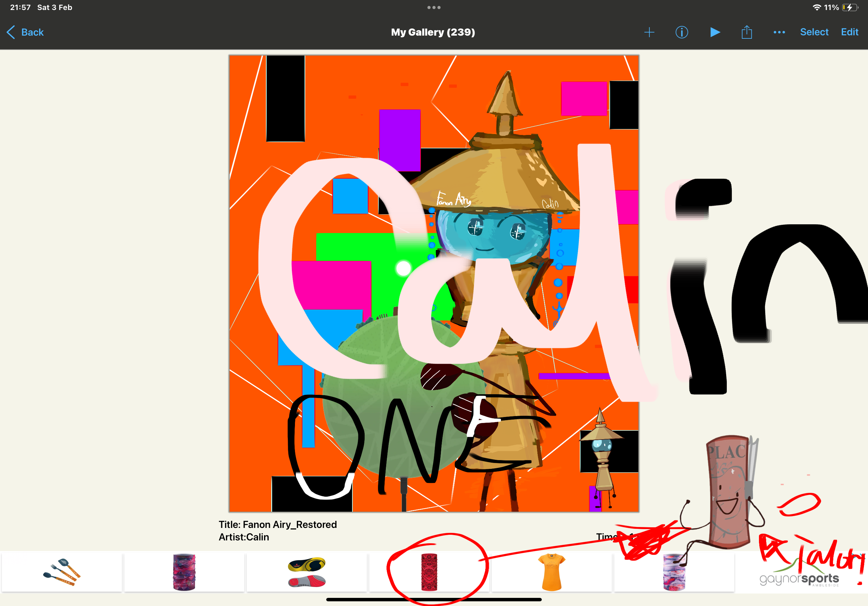Tap the Gaynor Sports logo
Screen dimensions: 868x606
click(799, 579)
